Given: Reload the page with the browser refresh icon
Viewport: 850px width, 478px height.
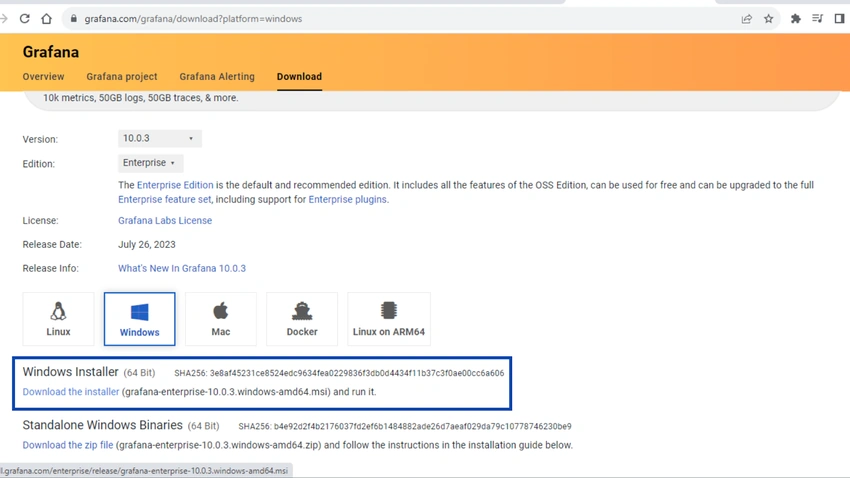Looking at the screenshot, I should coord(24,18).
